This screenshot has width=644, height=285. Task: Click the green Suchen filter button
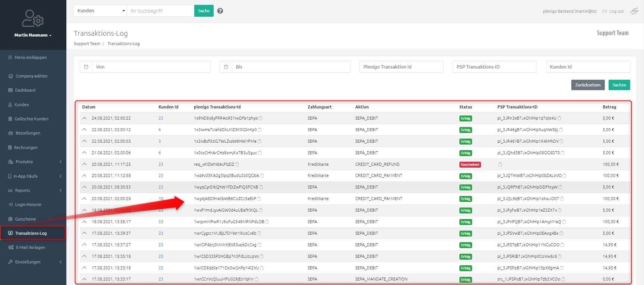click(619, 85)
